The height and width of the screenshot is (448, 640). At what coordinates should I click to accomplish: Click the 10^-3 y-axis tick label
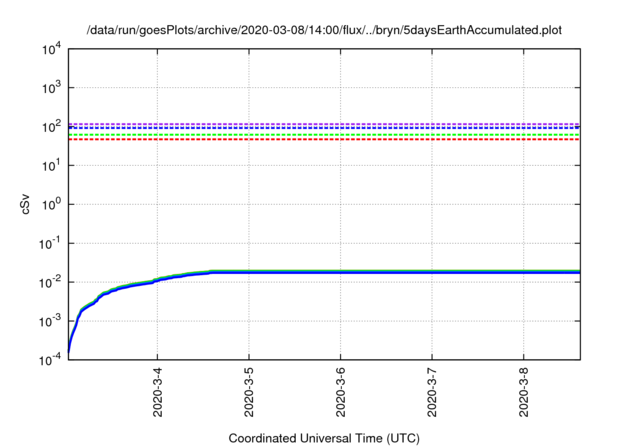(50, 321)
